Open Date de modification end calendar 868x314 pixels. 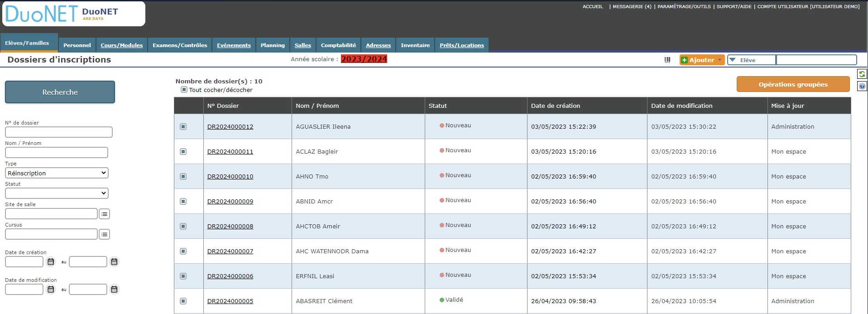click(x=114, y=290)
